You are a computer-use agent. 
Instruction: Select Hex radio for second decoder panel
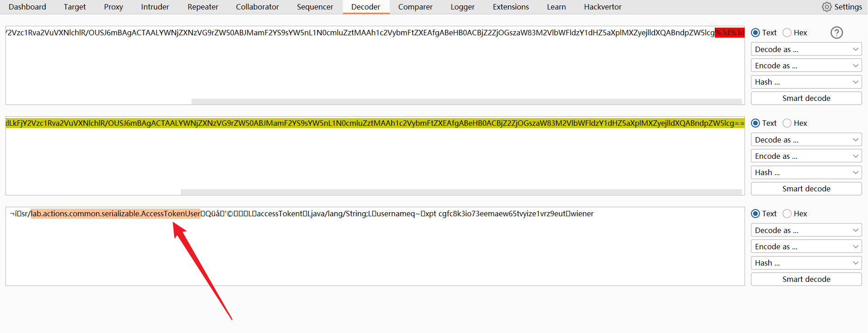coord(787,123)
